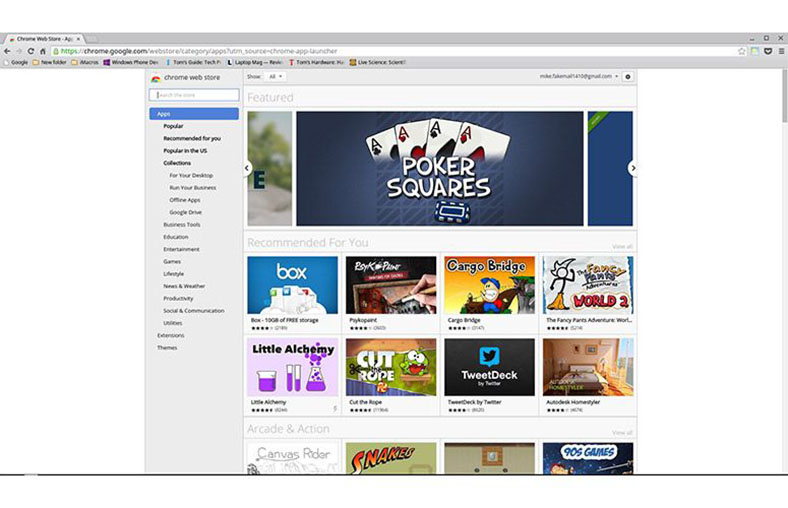This screenshot has height=508, width=788.
Task: Bookmark this page with star icon
Action: 741,51
